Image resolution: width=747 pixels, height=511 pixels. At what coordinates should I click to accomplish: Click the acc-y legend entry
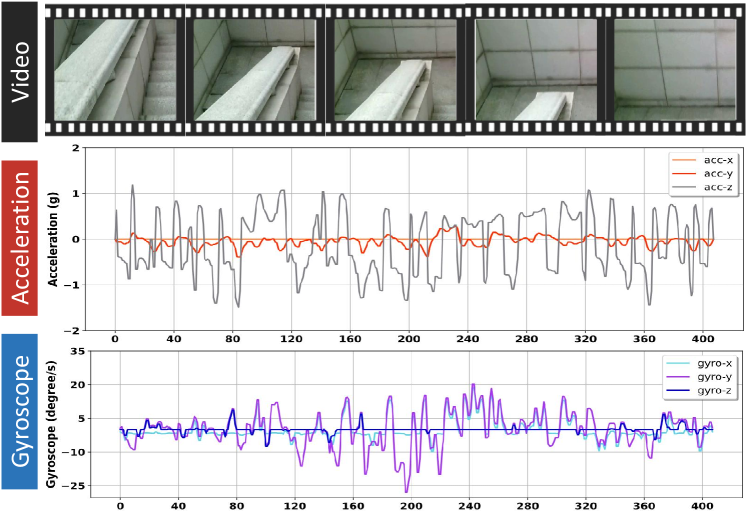coord(701,173)
